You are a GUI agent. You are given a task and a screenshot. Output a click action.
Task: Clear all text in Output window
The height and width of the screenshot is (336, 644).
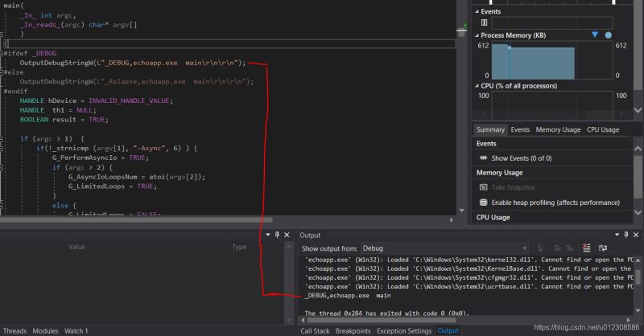587,248
